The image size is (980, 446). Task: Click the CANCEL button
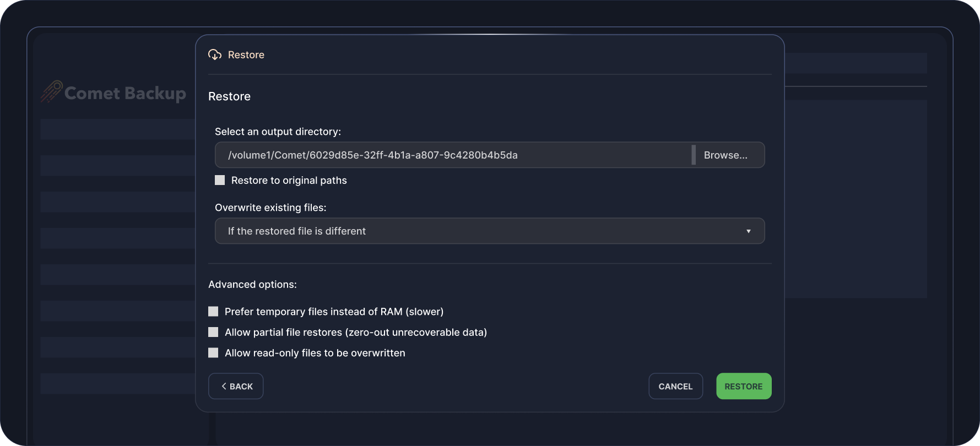point(675,387)
